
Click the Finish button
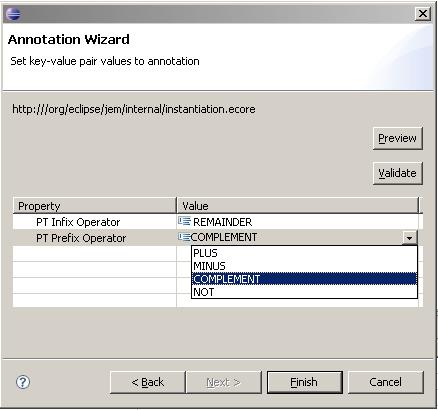[x=304, y=382]
